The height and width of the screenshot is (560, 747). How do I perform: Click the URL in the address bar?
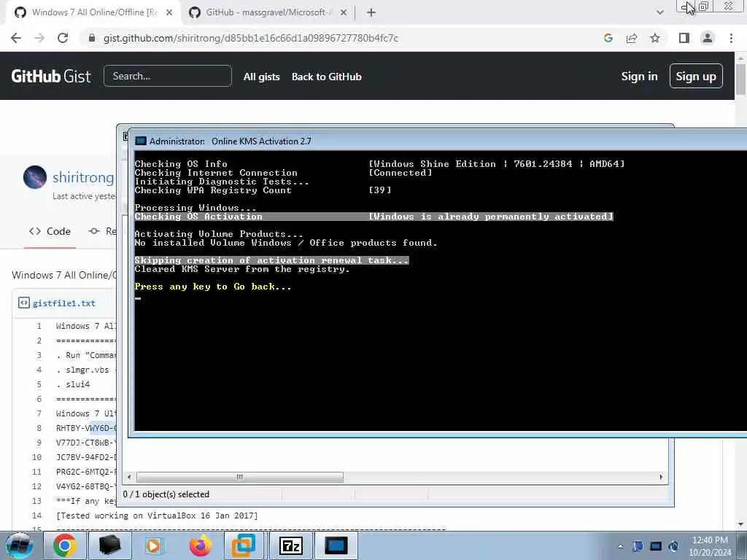pyautogui.click(x=251, y=38)
